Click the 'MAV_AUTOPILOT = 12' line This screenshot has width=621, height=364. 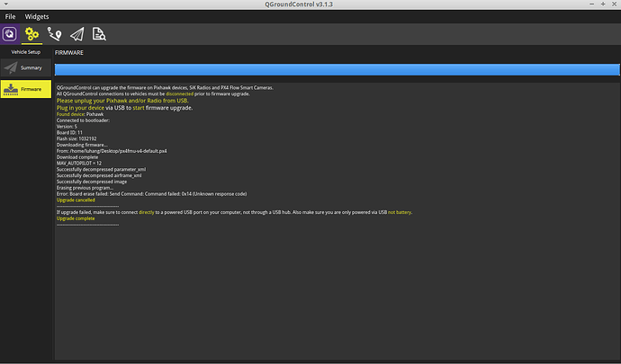click(x=79, y=163)
